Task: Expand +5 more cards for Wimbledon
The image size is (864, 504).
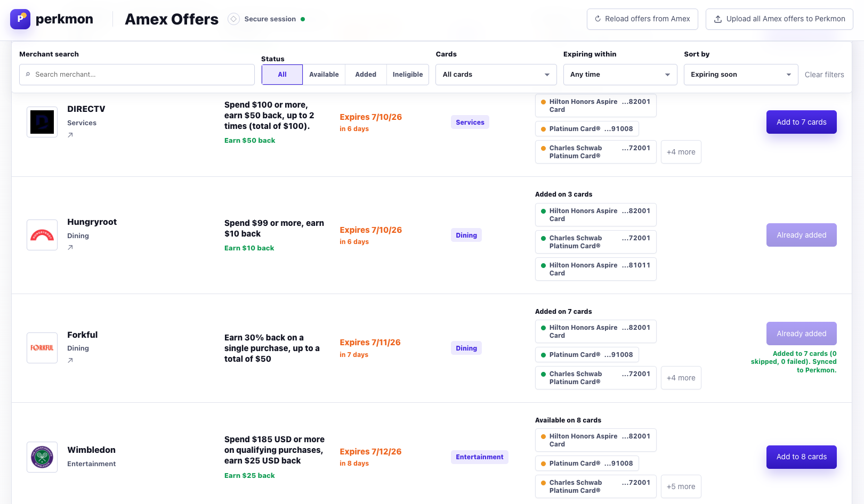Action: click(681, 486)
